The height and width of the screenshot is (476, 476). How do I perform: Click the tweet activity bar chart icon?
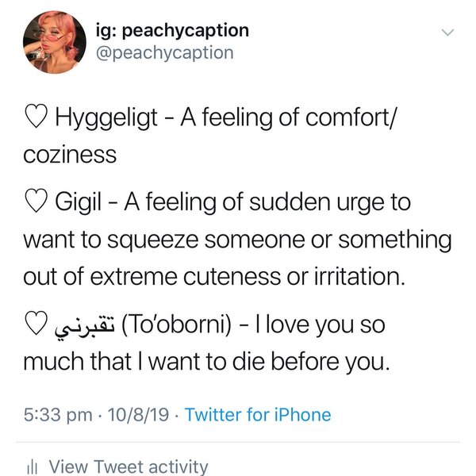[x=33, y=467]
